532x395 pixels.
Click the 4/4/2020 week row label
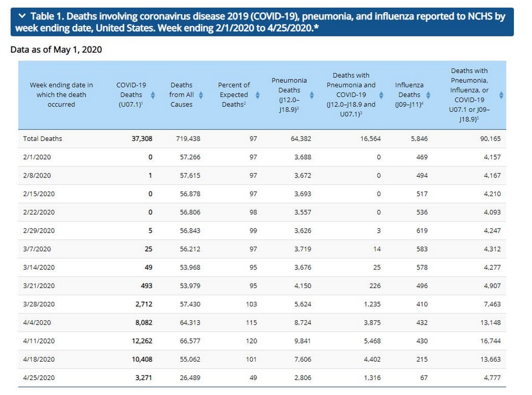tap(37, 323)
